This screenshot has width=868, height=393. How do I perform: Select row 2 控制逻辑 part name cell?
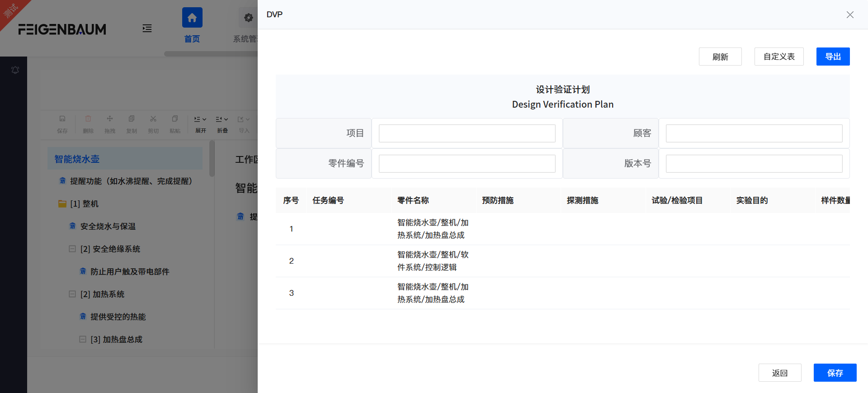coord(433,261)
